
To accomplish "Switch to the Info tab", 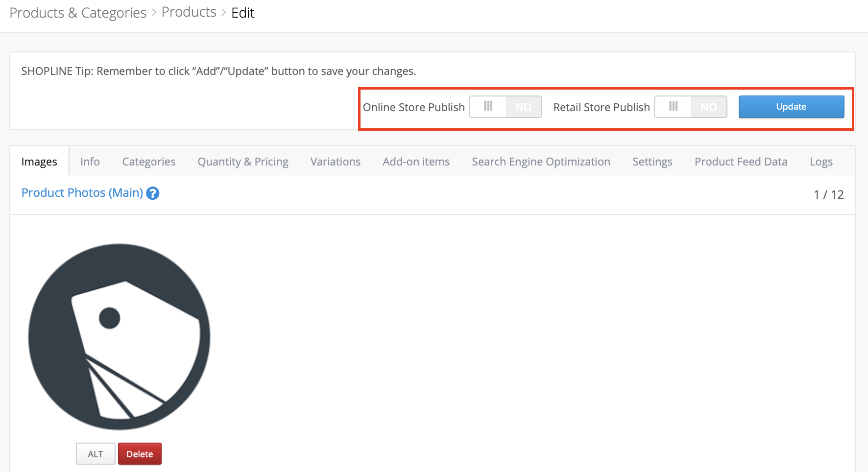I will point(90,162).
